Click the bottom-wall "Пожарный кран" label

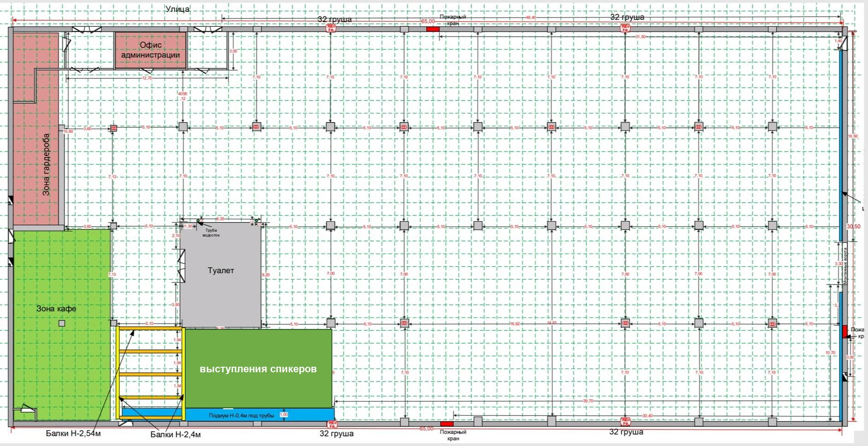pos(453,435)
